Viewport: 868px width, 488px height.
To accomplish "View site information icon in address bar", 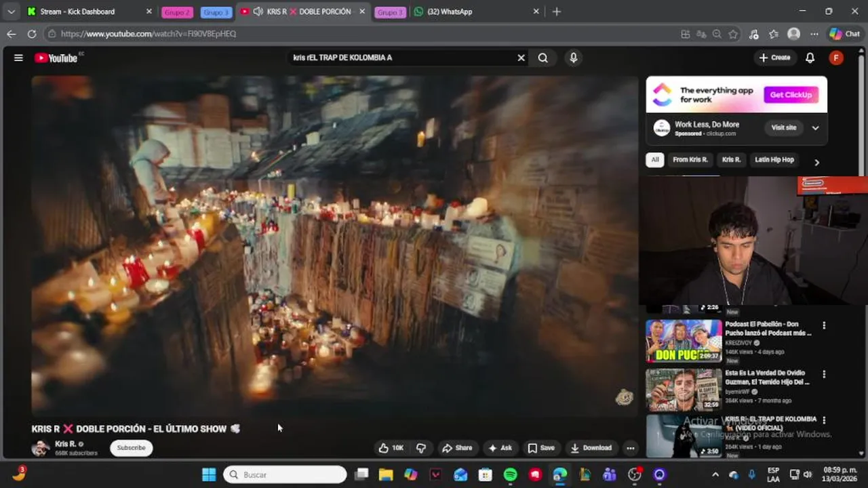I will (52, 33).
